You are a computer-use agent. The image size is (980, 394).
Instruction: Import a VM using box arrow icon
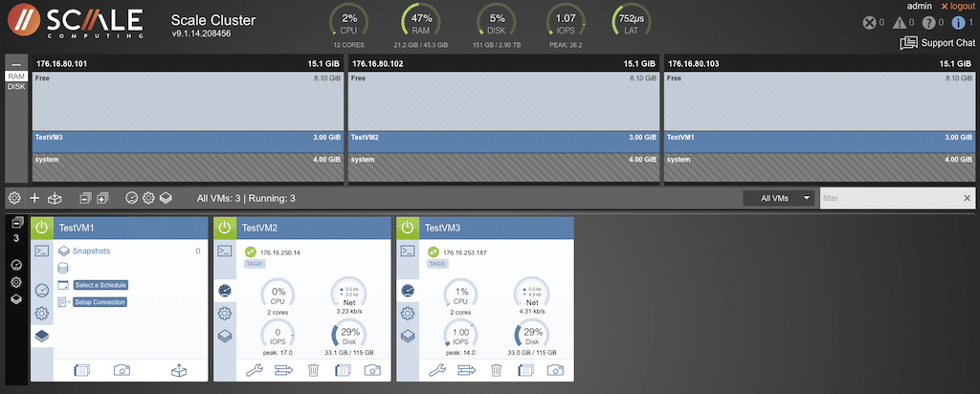(56, 198)
